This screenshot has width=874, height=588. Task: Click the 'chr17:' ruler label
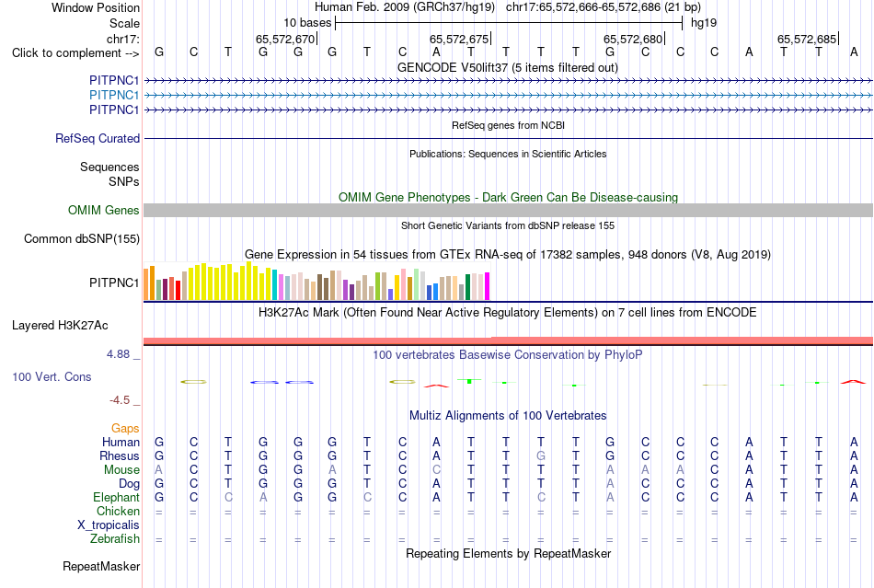[x=123, y=39]
